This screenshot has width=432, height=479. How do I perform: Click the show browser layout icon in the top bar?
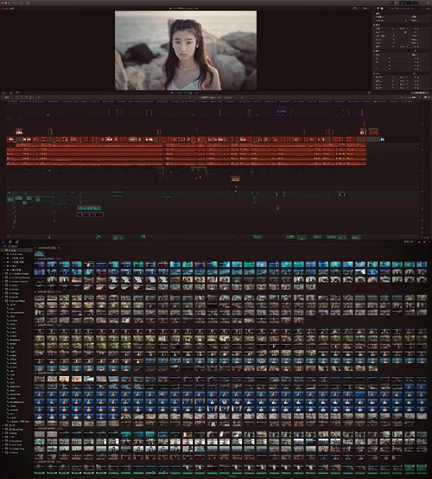pyautogui.click(x=402, y=3)
